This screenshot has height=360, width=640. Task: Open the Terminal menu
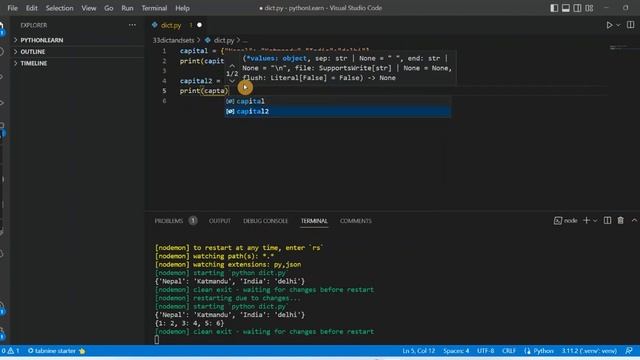(x=154, y=8)
